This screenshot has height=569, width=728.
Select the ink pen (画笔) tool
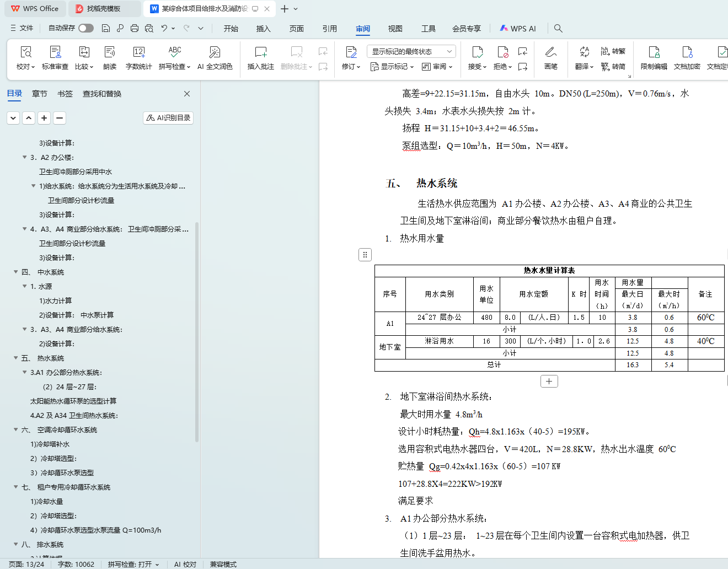(550, 52)
